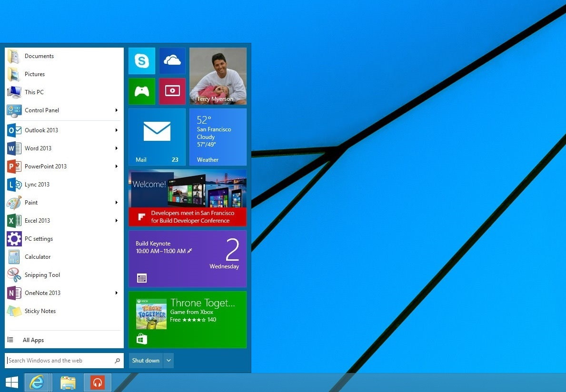Expand the Outlook 2013 jump list arrow
Screen dimensions: 566x392
pos(116,130)
